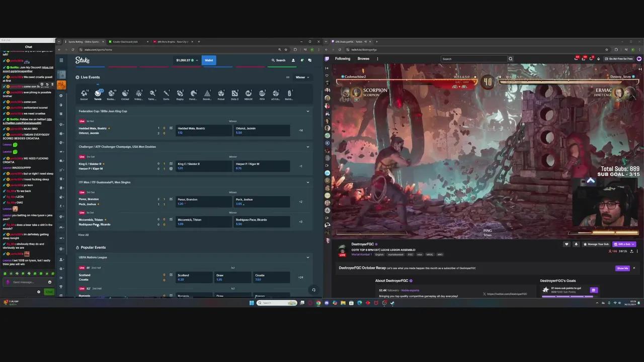Toggle the notification bell for the channel
The height and width of the screenshot is (362, 644).
pos(576,244)
